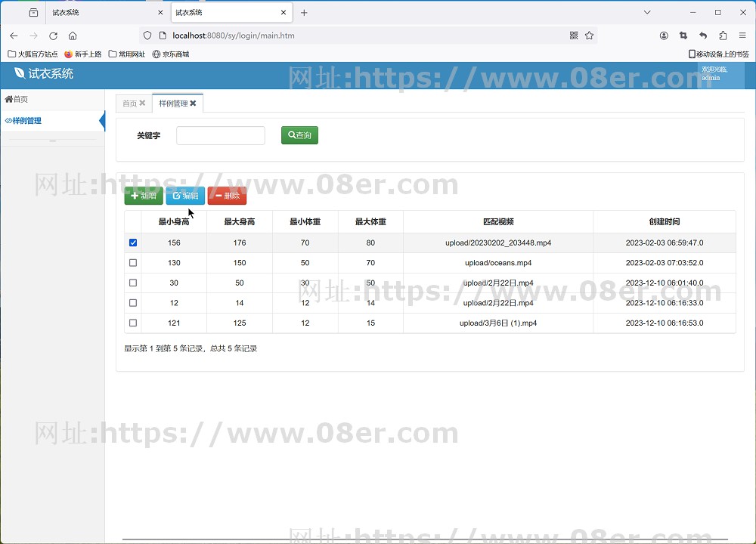This screenshot has width=756, height=544.
Task: Click the admin welcome user area
Action: pos(720,73)
